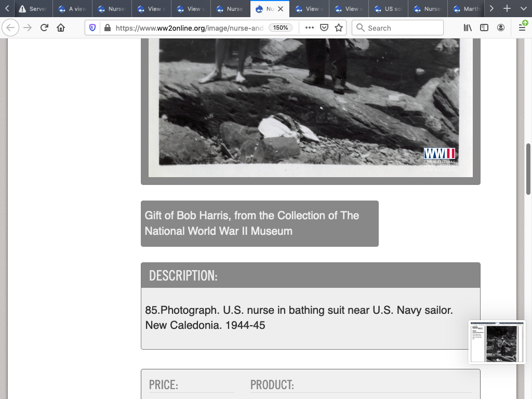Bookmark this page with the star
Screen dimensions: 532x399
coord(339,28)
